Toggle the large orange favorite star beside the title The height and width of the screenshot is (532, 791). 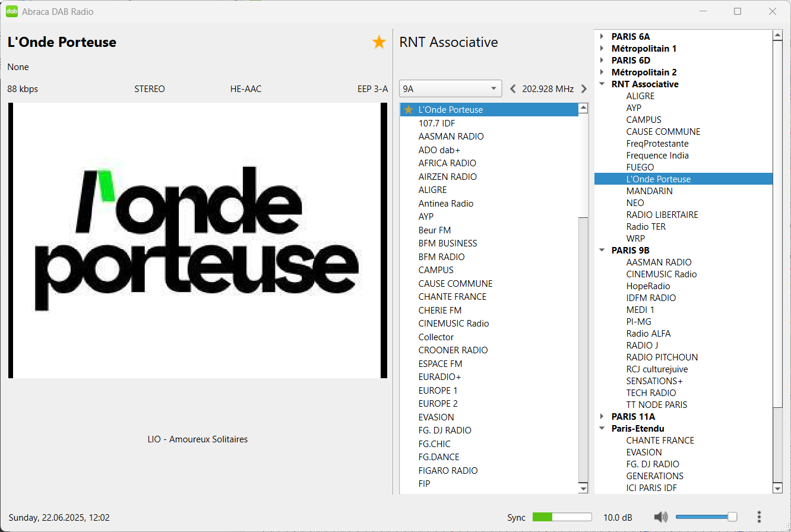coord(379,42)
